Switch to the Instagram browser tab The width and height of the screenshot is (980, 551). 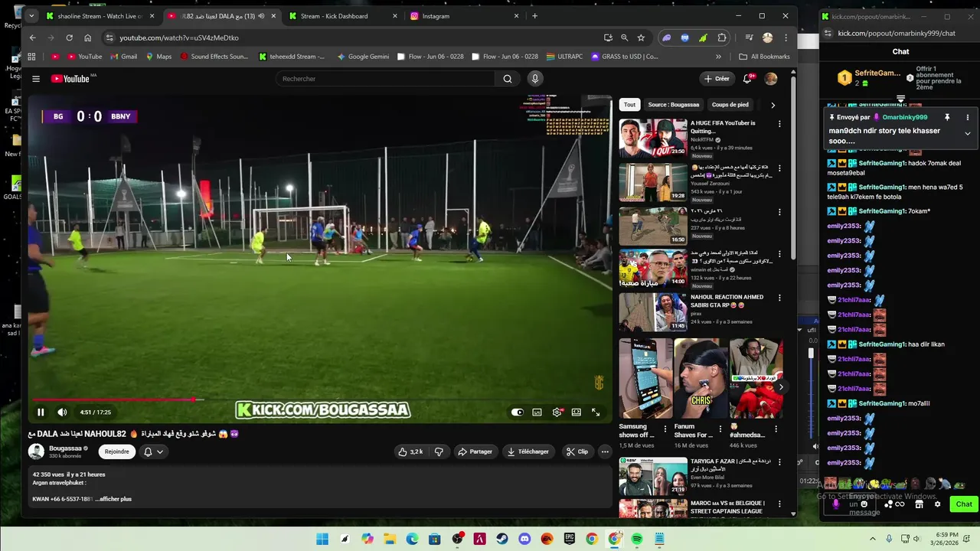pyautogui.click(x=464, y=16)
